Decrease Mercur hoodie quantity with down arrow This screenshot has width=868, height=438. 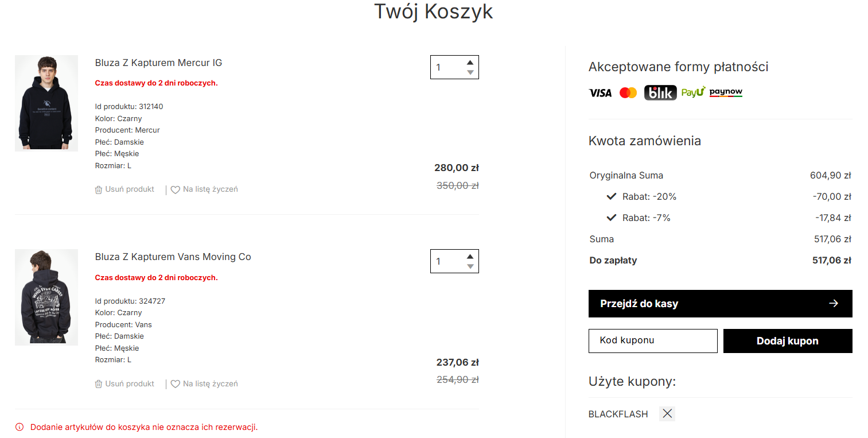(470, 72)
